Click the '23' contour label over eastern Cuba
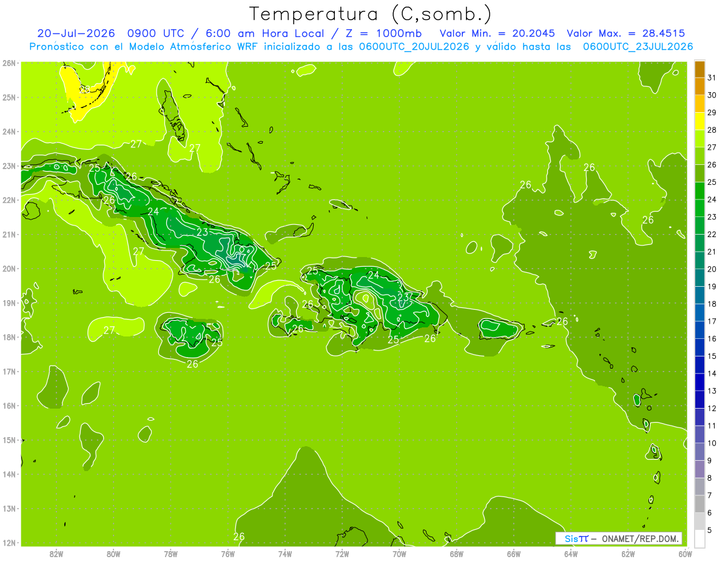Viewport: 728px width, 562px height. (203, 232)
